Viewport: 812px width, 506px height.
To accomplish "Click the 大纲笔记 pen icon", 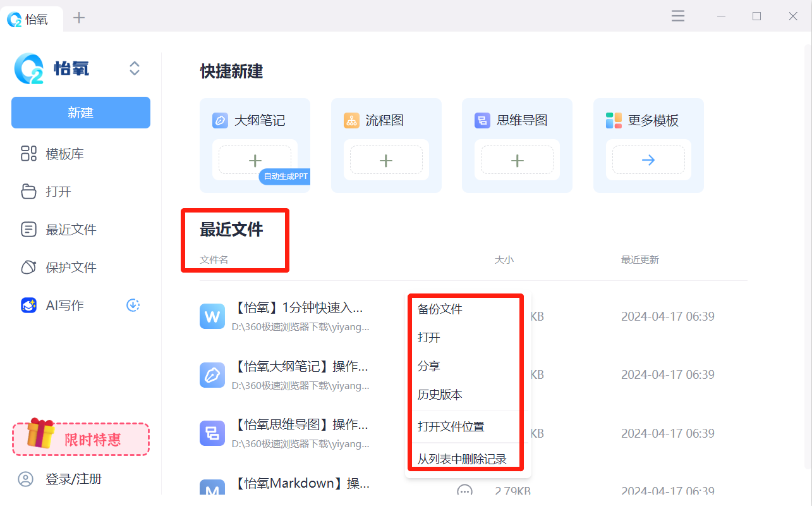I will (x=220, y=120).
